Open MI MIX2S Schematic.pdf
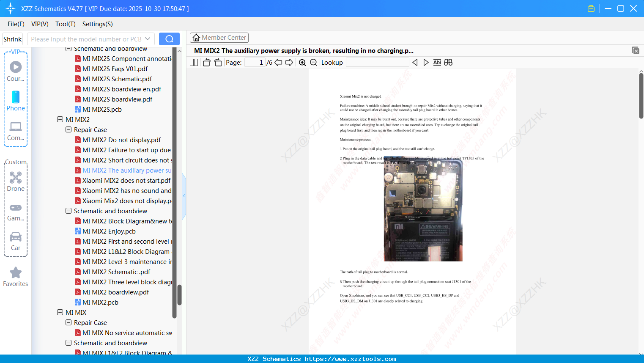The width and height of the screenshot is (644, 363). (x=117, y=79)
